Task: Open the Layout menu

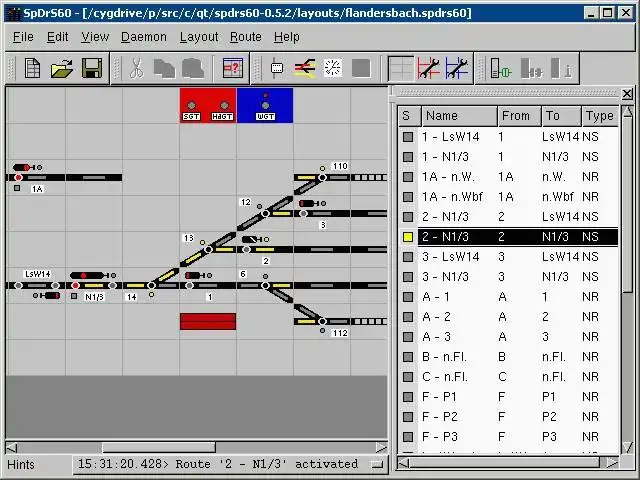Action: (x=199, y=37)
